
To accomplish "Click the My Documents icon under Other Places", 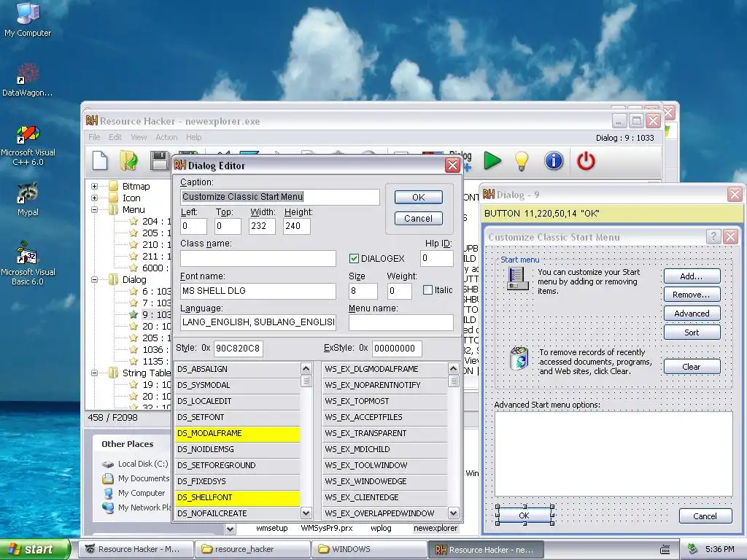I will point(108,478).
